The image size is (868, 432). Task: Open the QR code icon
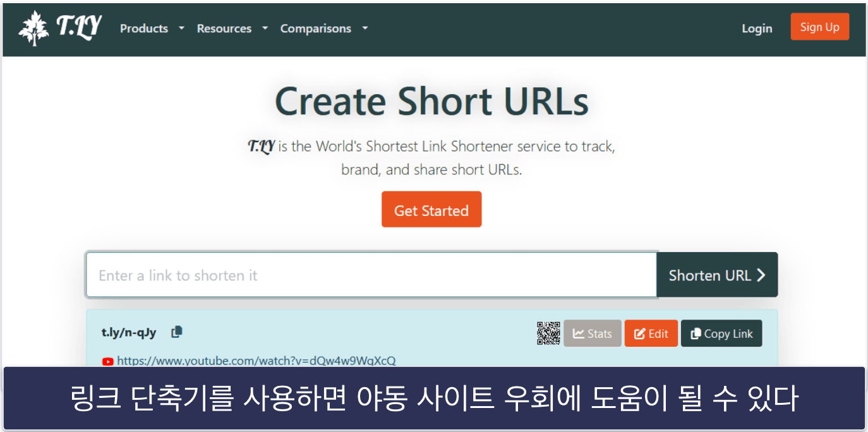(548, 333)
